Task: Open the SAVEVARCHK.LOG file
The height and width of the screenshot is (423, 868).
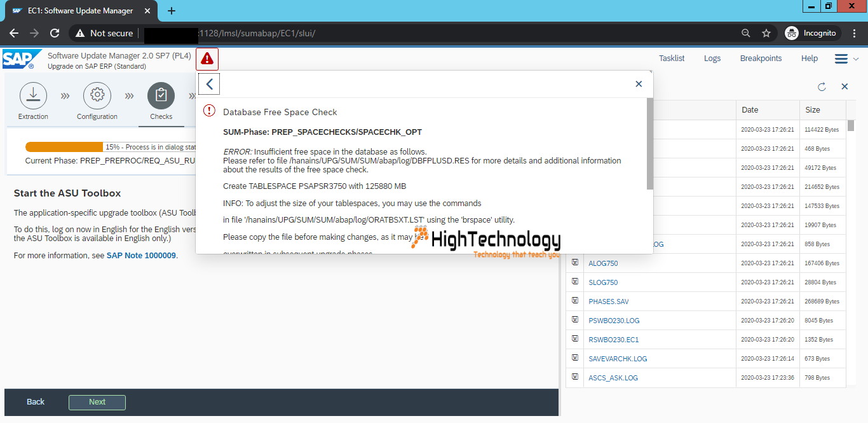Action: coord(618,359)
